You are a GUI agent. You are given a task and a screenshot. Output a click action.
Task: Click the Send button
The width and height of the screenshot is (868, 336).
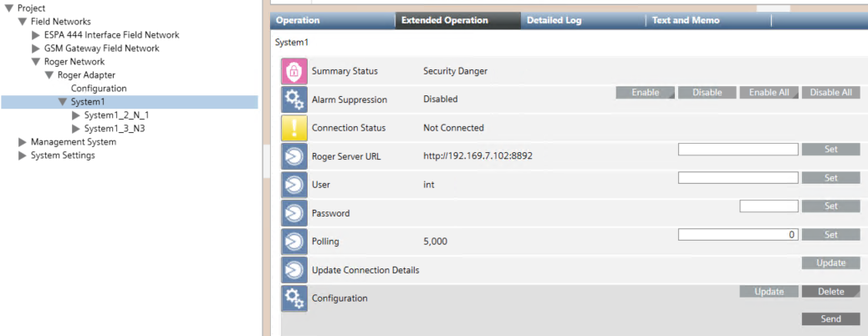coord(830,319)
